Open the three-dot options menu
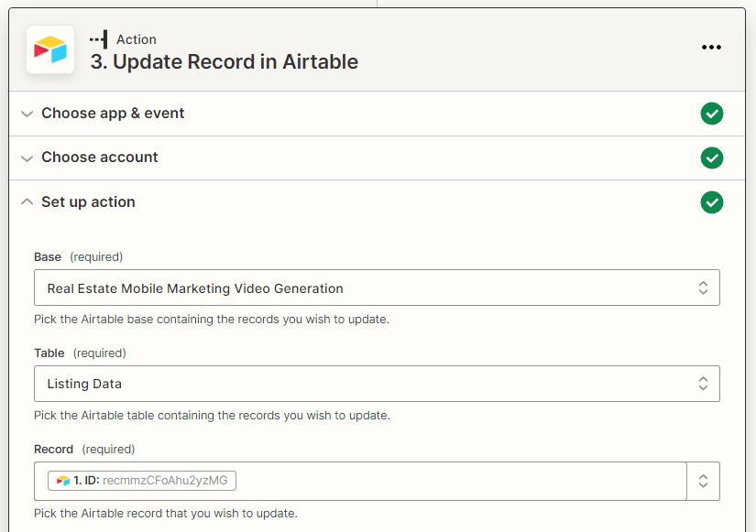 [x=712, y=47]
